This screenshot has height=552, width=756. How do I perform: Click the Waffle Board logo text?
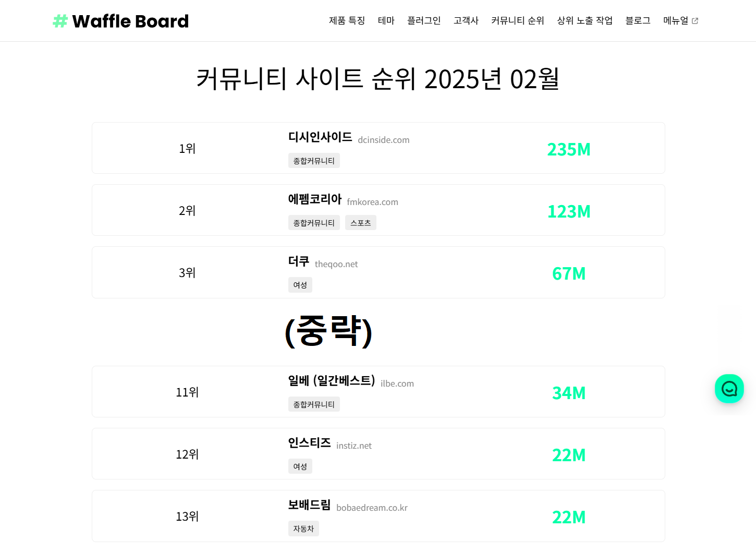tap(130, 21)
